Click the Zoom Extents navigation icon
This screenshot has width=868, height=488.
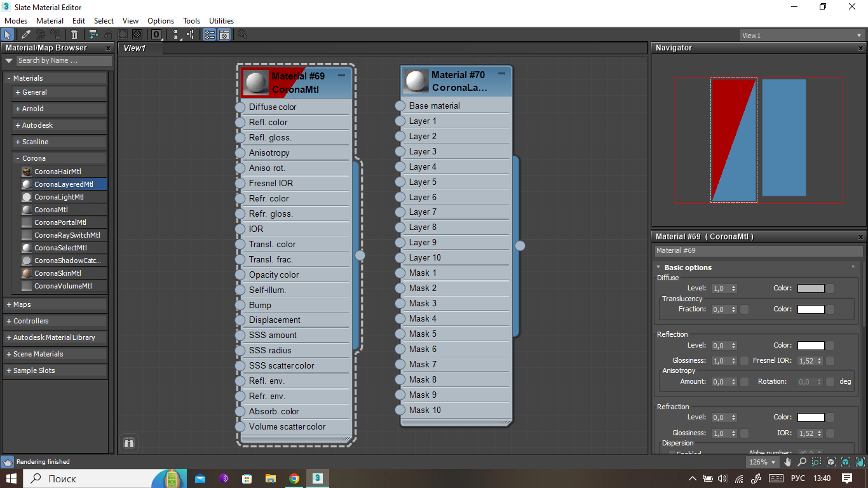[x=831, y=462]
